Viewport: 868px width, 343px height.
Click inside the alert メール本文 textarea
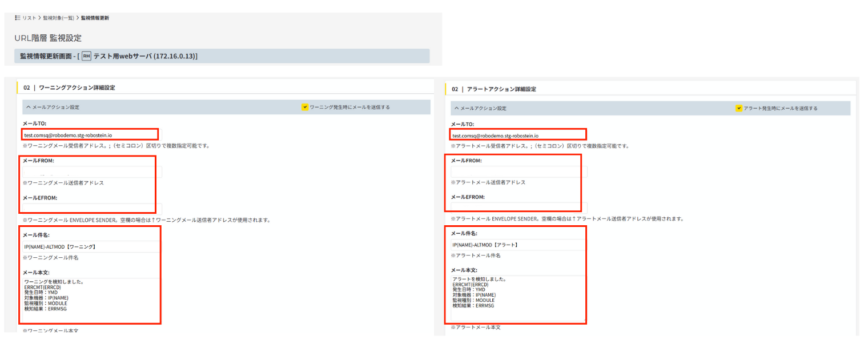(x=517, y=298)
